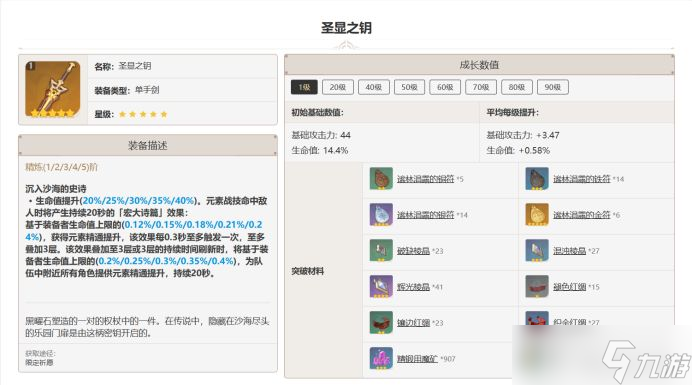Screen dimensions: 692x385
Task: Switch to the 40级 level tab
Action: click(374, 87)
